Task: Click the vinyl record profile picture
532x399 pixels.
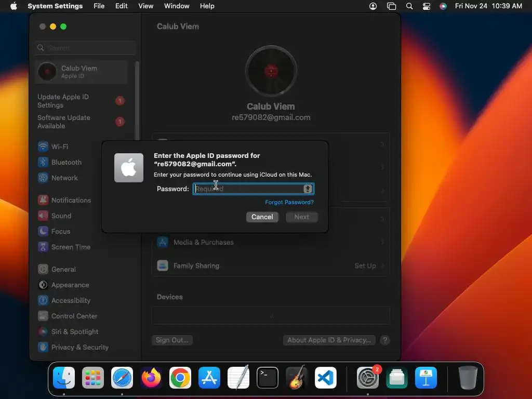Action: [x=271, y=71]
